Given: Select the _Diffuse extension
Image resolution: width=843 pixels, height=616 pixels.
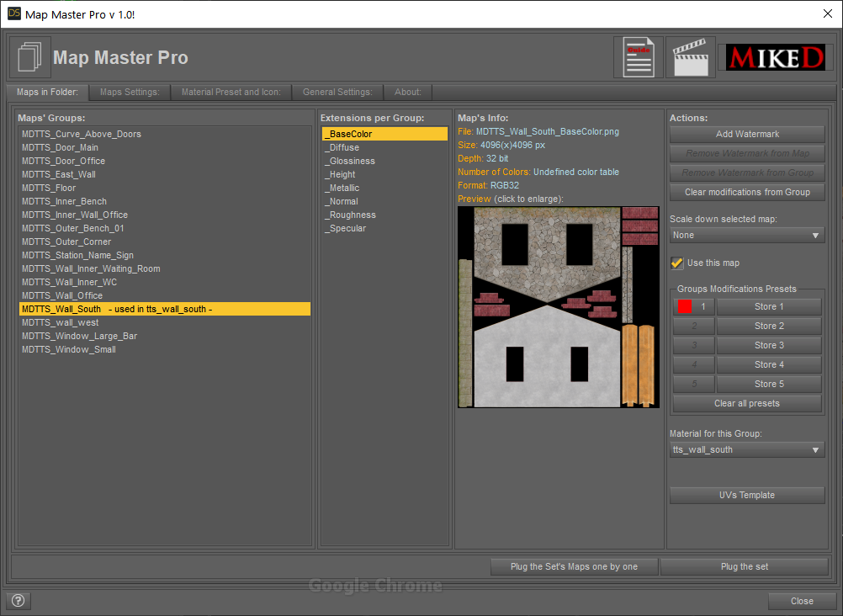Looking at the screenshot, I should [x=385, y=147].
